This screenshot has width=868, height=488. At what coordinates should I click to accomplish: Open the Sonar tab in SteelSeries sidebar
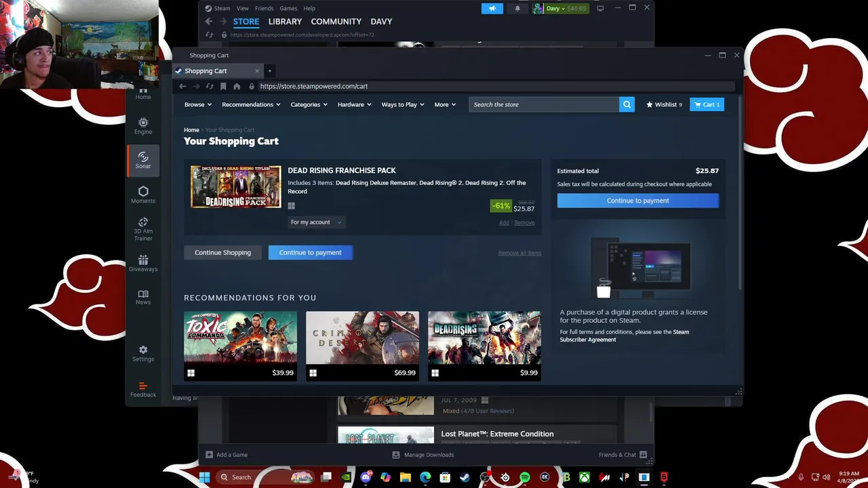[143, 160]
